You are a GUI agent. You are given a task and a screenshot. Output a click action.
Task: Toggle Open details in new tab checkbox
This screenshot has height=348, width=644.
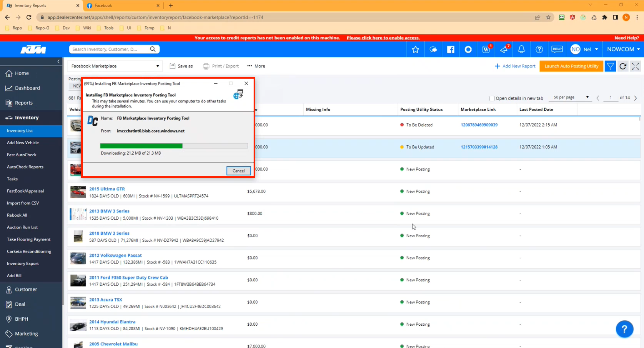tap(492, 98)
